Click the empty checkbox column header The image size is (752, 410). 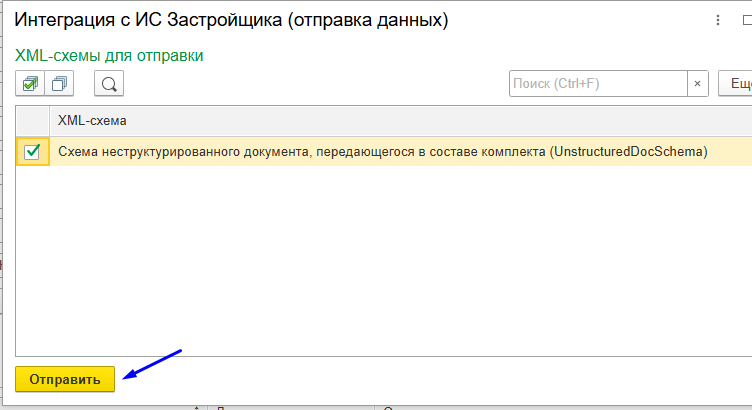point(32,121)
